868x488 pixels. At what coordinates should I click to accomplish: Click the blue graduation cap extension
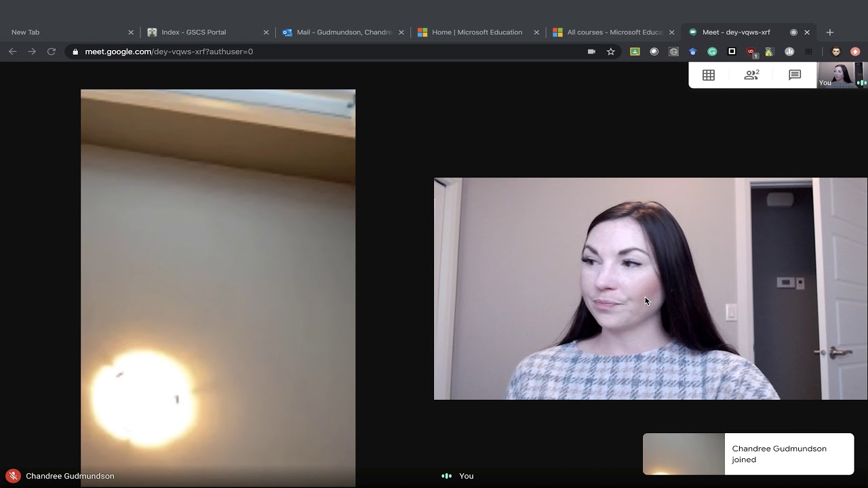(692, 52)
